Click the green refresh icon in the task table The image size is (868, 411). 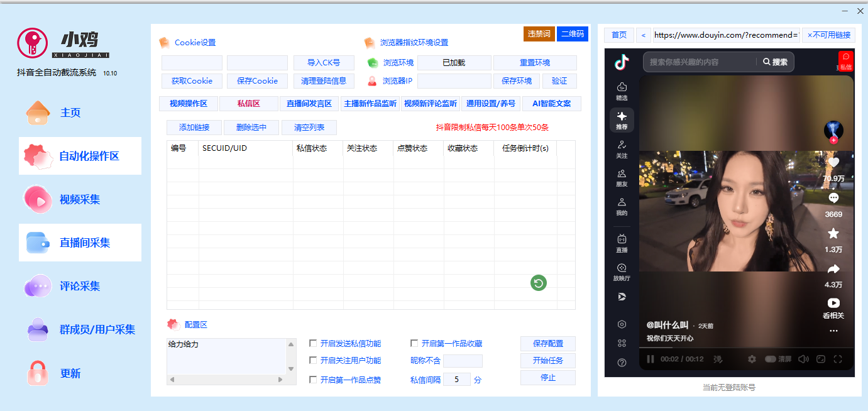pos(538,283)
